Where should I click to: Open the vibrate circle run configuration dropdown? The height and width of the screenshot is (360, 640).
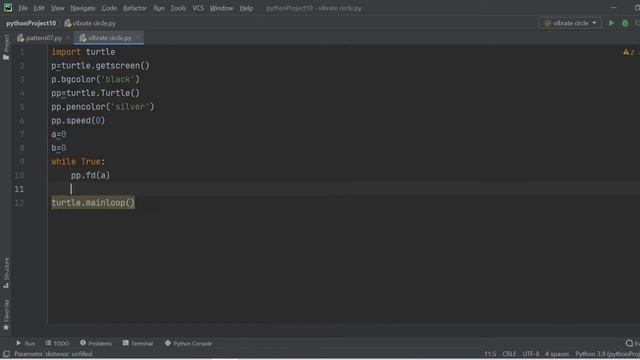click(570, 23)
